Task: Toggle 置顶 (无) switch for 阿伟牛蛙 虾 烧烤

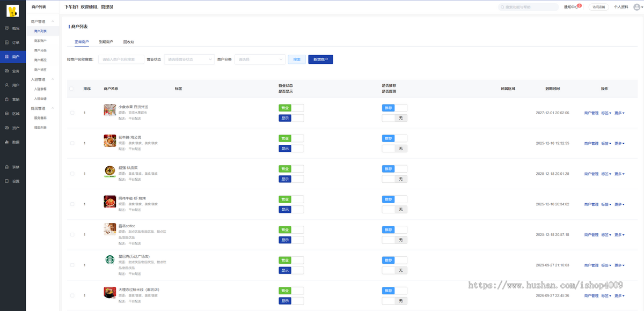Action: click(x=394, y=210)
